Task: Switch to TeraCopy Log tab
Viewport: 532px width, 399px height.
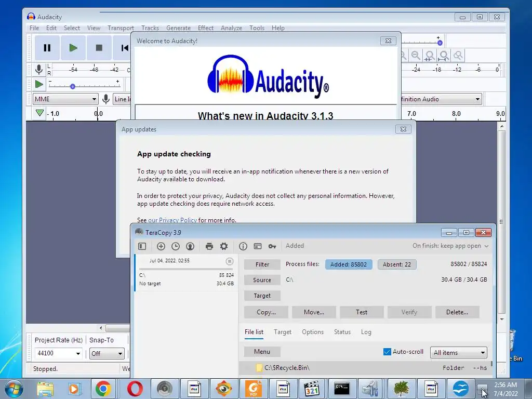Action: (366, 332)
